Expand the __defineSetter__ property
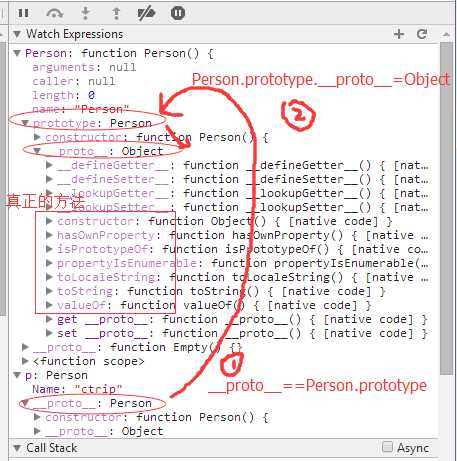 (49, 179)
